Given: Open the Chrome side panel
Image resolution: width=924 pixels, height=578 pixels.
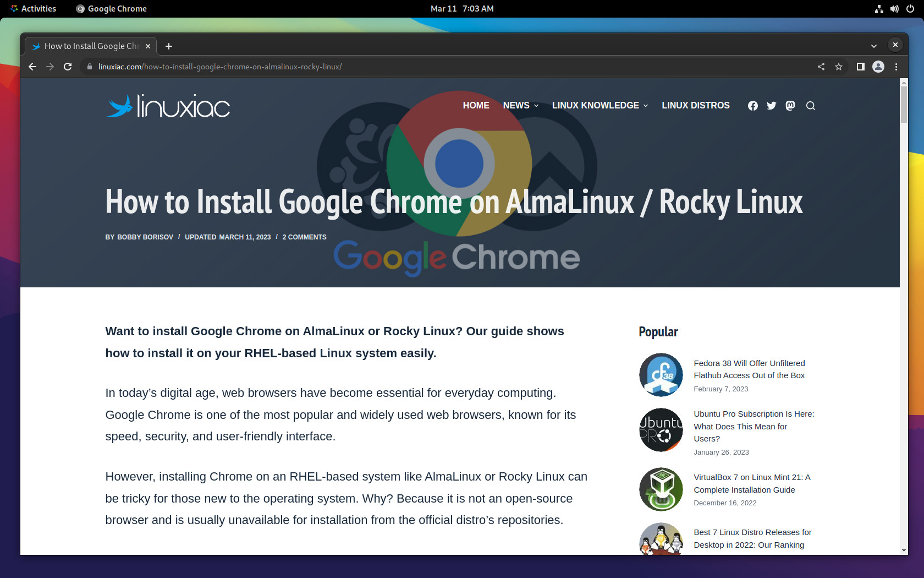Looking at the screenshot, I should point(861,67).
